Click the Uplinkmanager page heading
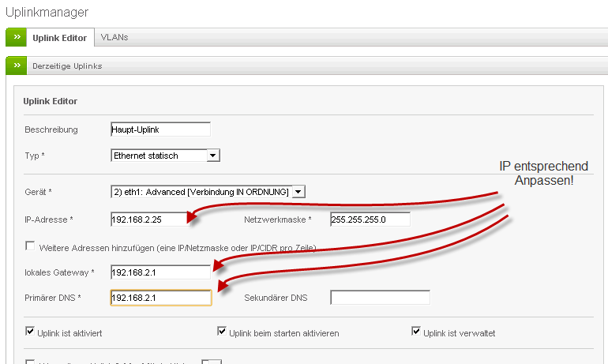 pos(47,12)
